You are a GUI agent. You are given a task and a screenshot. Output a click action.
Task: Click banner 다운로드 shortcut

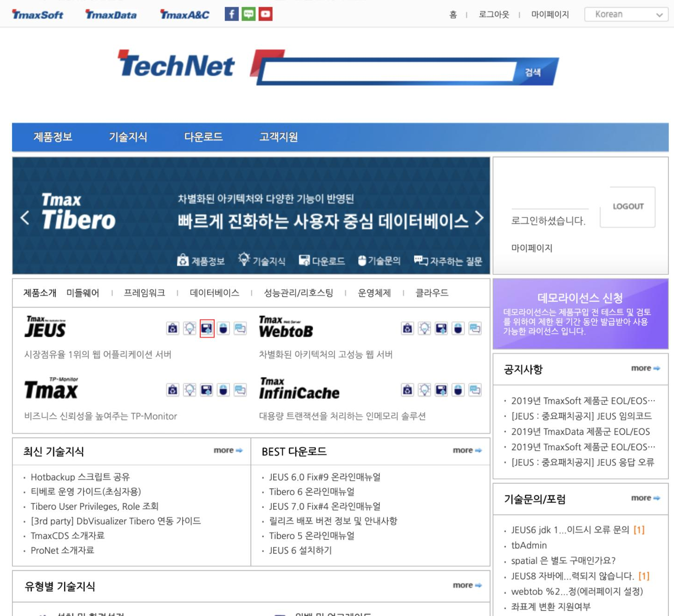coord(322,261)
